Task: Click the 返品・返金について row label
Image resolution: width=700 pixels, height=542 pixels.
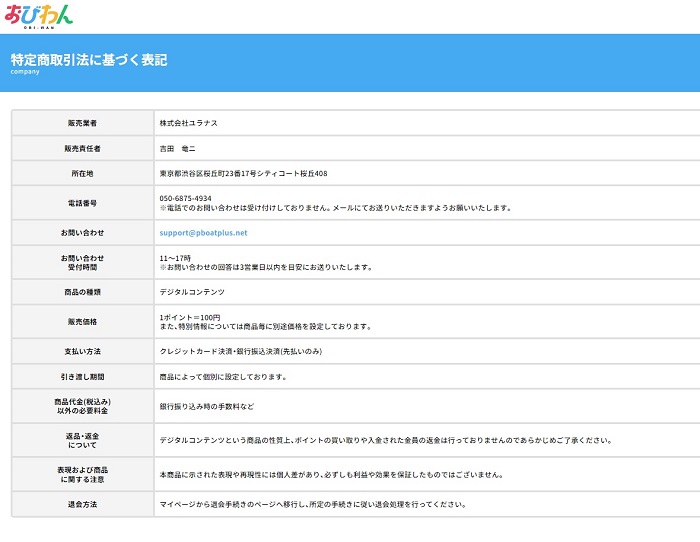Action: 82,440
